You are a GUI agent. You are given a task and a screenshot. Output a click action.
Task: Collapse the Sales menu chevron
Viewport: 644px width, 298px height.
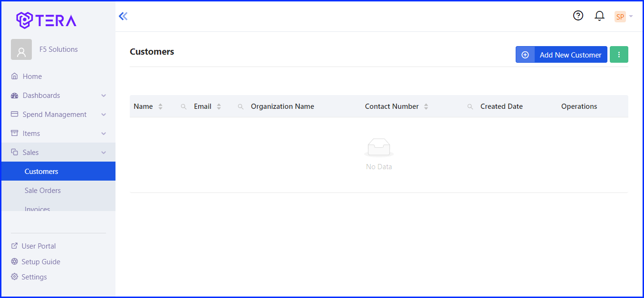tap(104, 153)
